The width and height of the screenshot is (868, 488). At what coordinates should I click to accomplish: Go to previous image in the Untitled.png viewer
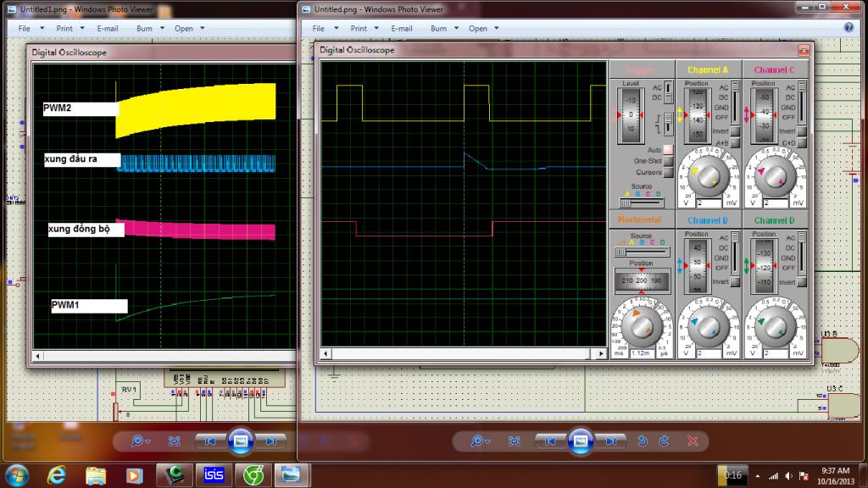549,441
